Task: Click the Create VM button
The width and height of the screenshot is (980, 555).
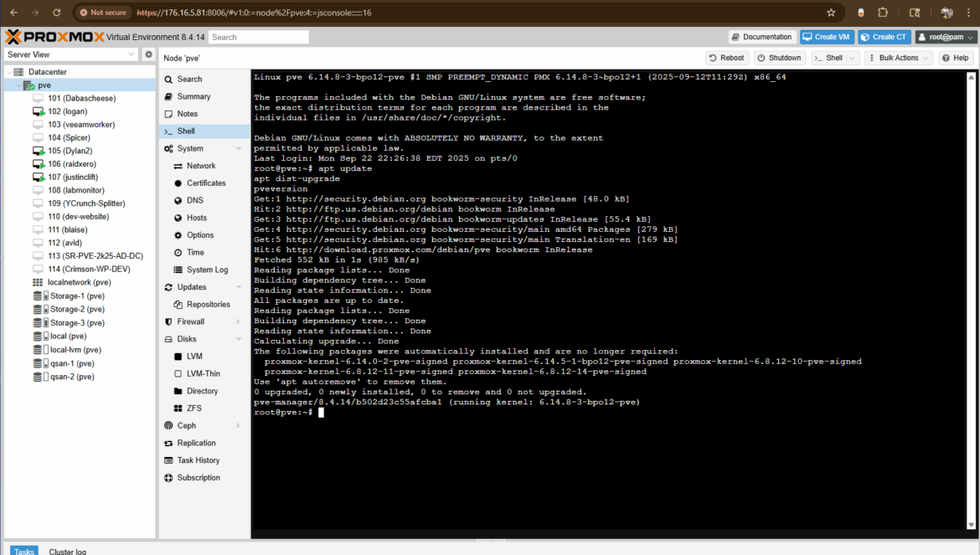Action: pos(826,37)
